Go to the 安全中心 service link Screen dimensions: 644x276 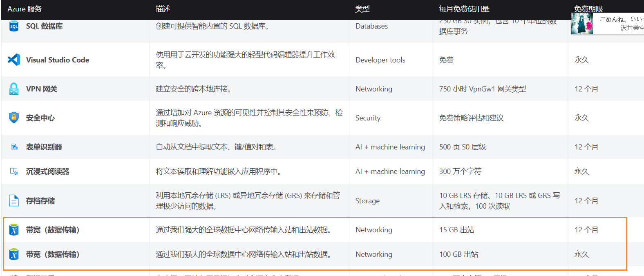point(40,118)
